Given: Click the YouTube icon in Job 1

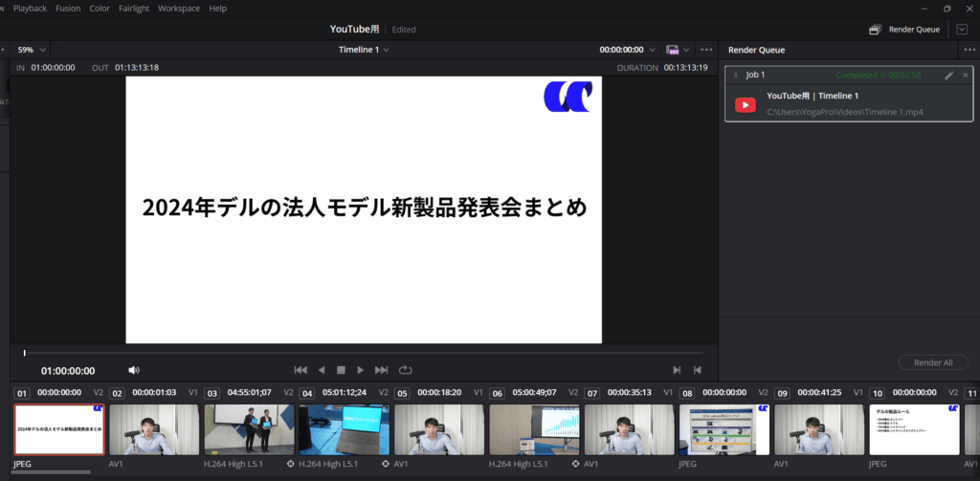Looking at the screenshot, I should coord(745,104).
